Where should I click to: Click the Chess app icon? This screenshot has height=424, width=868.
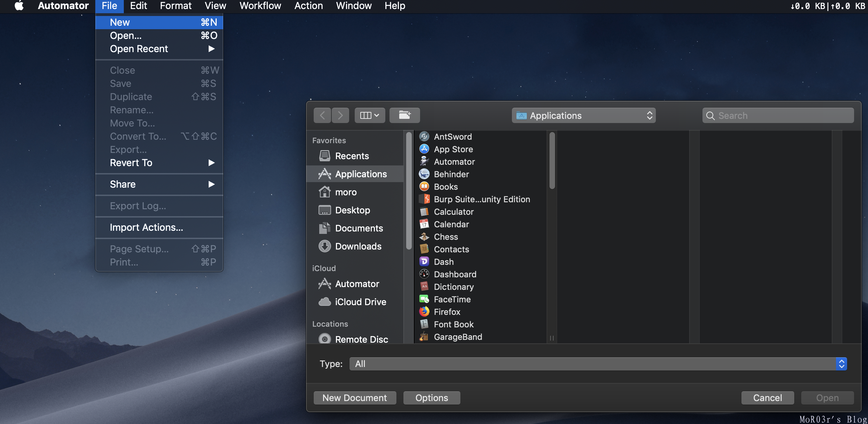click(x=424, y=237)
